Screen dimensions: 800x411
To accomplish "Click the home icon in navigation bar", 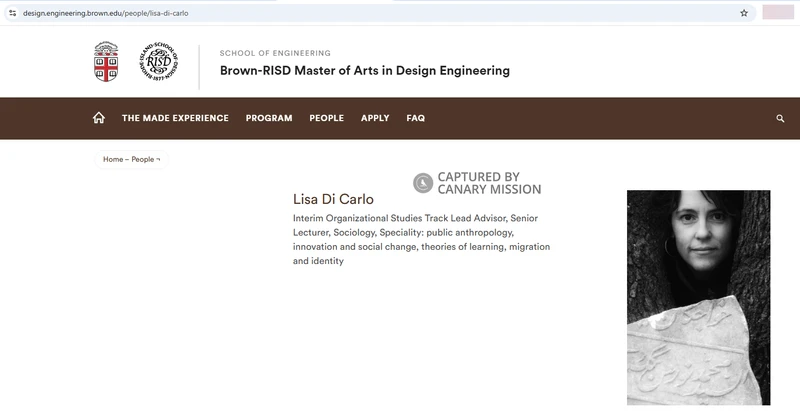I will [x=99, y=118].
